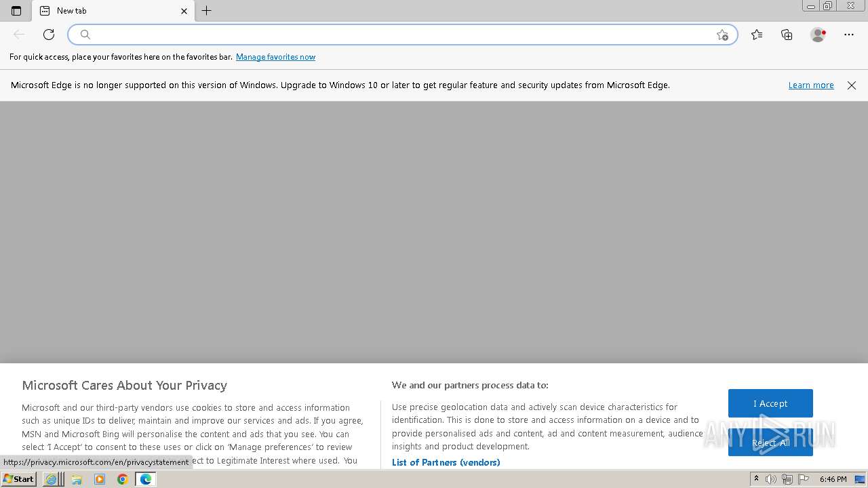Open Settings and more ellipsis menu
Image resolution: width=868 pixels, height=488 pixels.
tap(849, 35)
